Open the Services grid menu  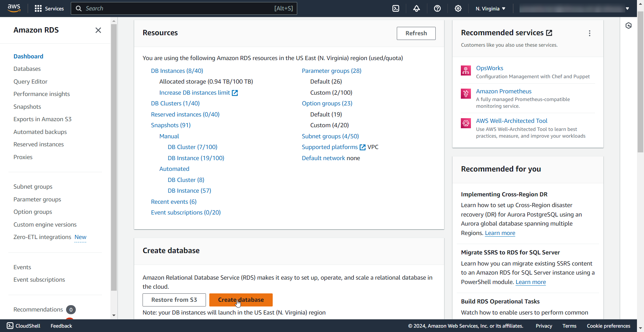[38, 8]
